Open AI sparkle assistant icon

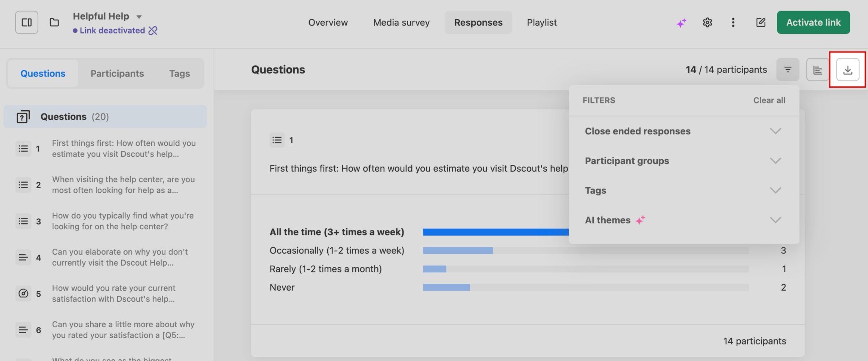(x=681, y=23)
